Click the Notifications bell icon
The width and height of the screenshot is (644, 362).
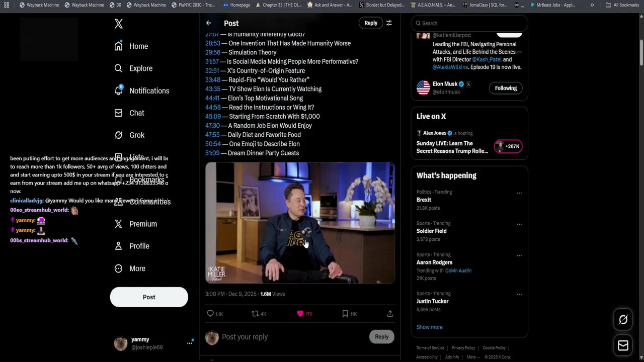click(118, 90)
